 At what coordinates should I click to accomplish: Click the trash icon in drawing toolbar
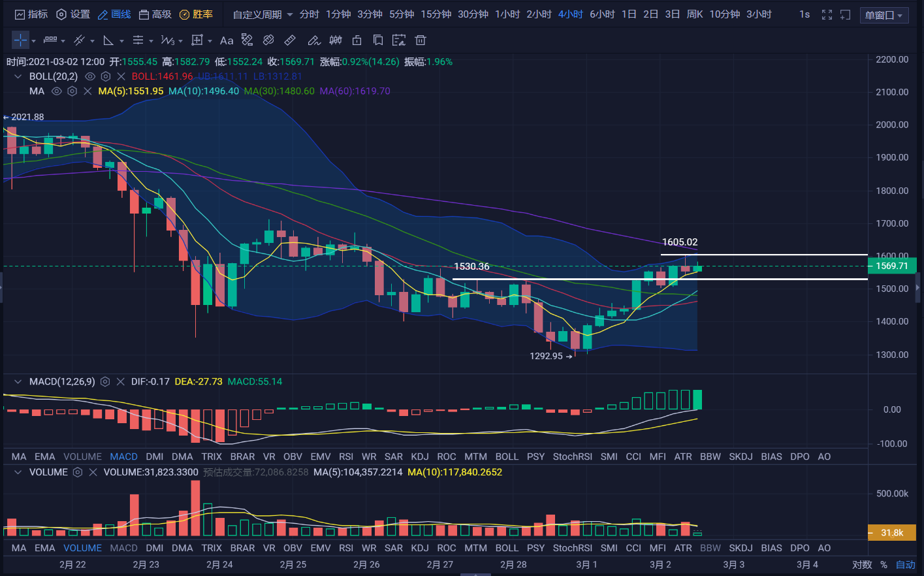(x=421, y=40)
